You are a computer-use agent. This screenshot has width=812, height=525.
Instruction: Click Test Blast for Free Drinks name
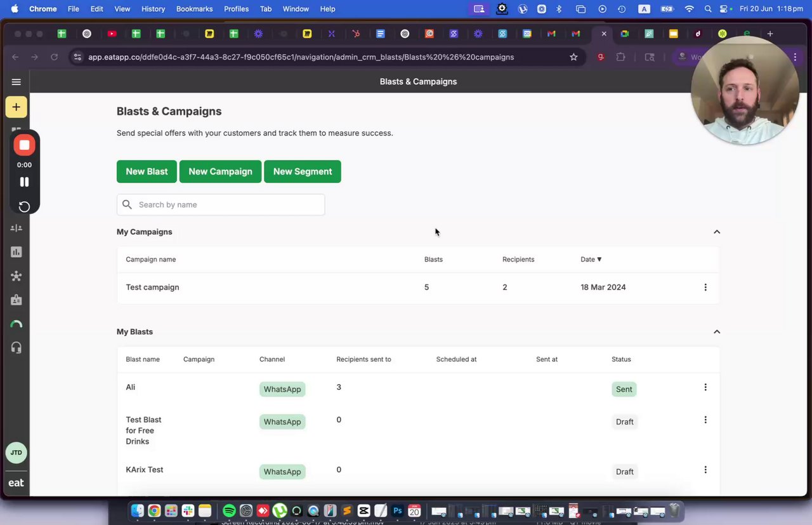[x=143, y=430]
